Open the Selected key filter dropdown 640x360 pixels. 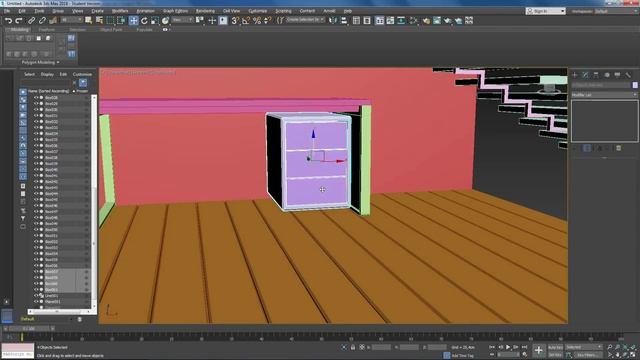pos(583,347)
